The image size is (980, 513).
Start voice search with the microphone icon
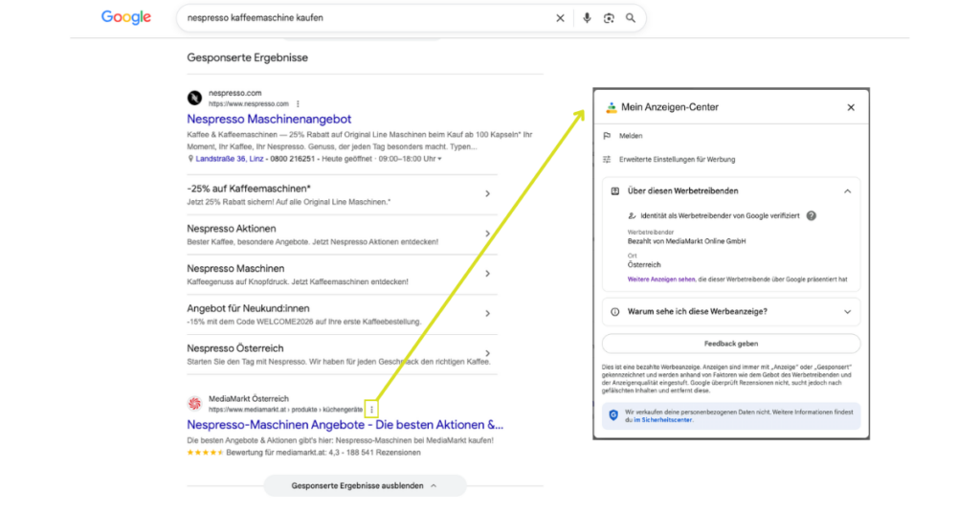[587, 18]
